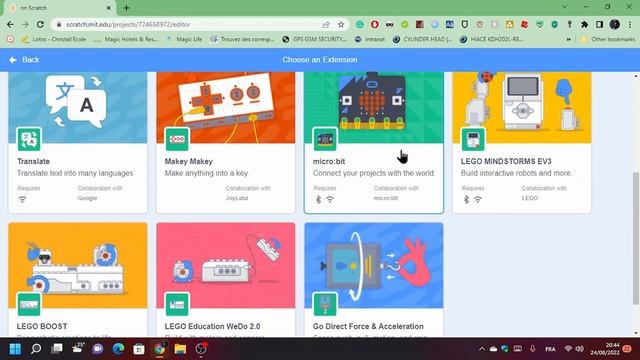Image resolution: width=640 pixels, height=360 pixels.
Task: Click the Wi-Fi icon on micro:bit card
Action: click(330, 199)
